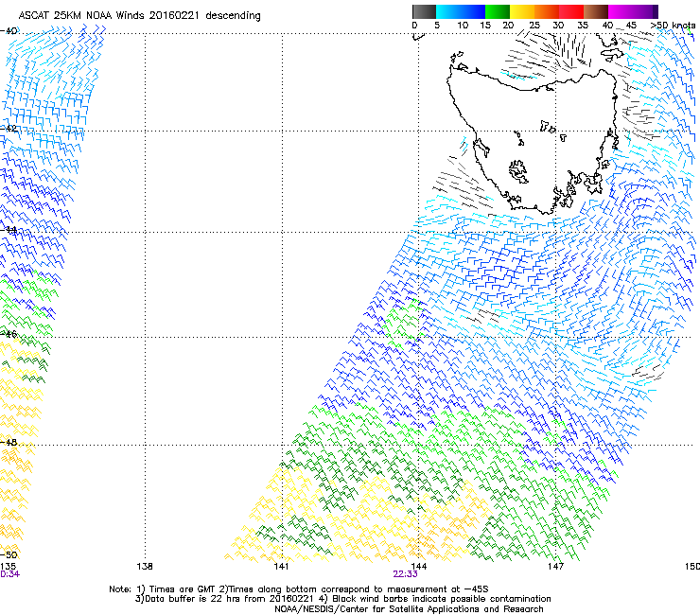The height and width of the screenshot is (615, 700).
Task: Click the '35' legend scale label
Action: 583,26
